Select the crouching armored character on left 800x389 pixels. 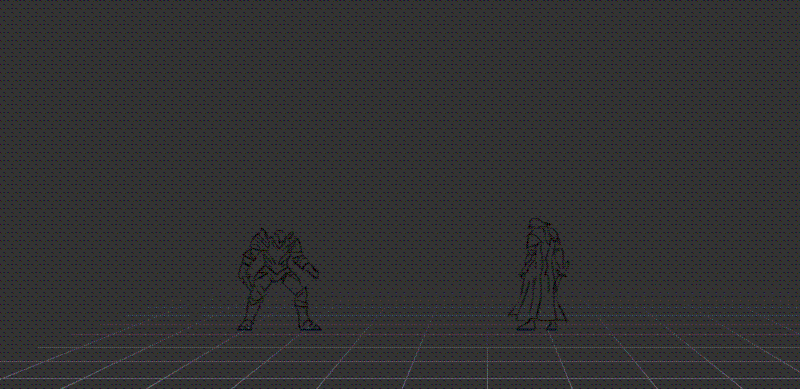coord(279,280)
